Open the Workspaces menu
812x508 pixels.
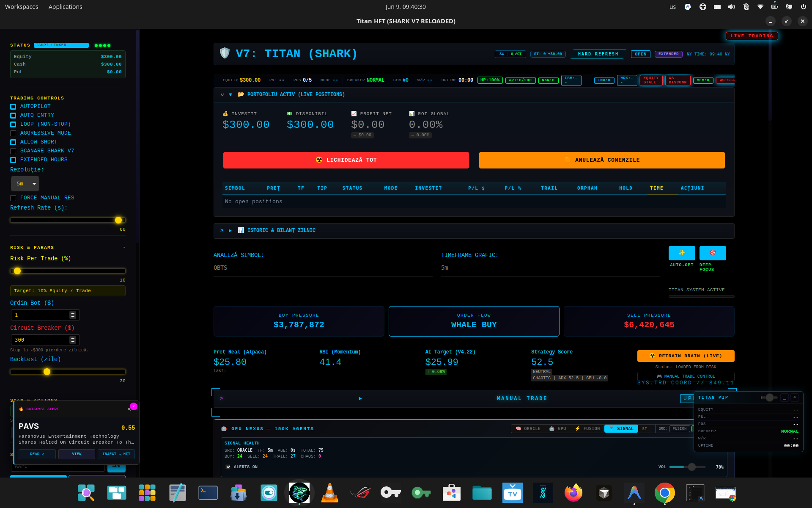22,7
